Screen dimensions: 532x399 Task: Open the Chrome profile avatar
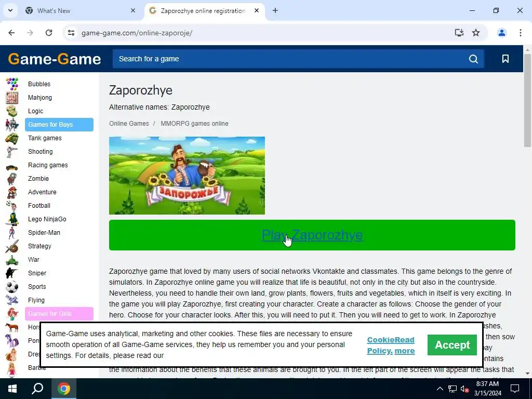pos(501,33)
